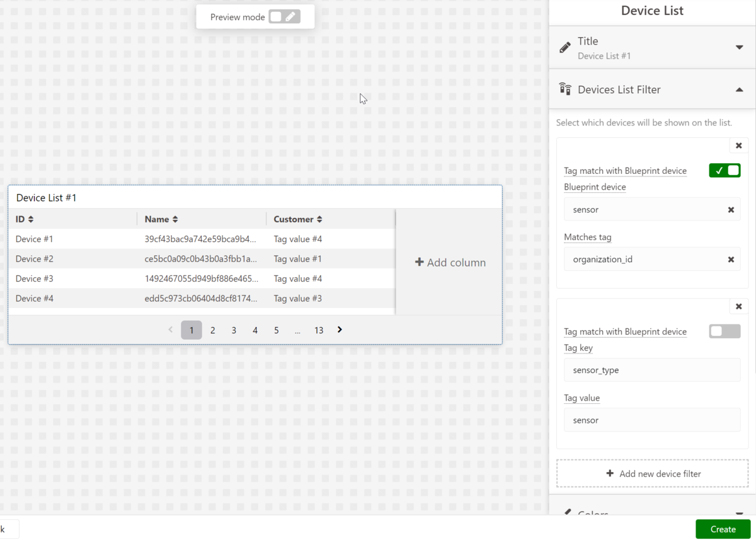Click Add column in the table
Viewport: 756px width, 540px height.
pyautogui.click(x=450, y=263)
